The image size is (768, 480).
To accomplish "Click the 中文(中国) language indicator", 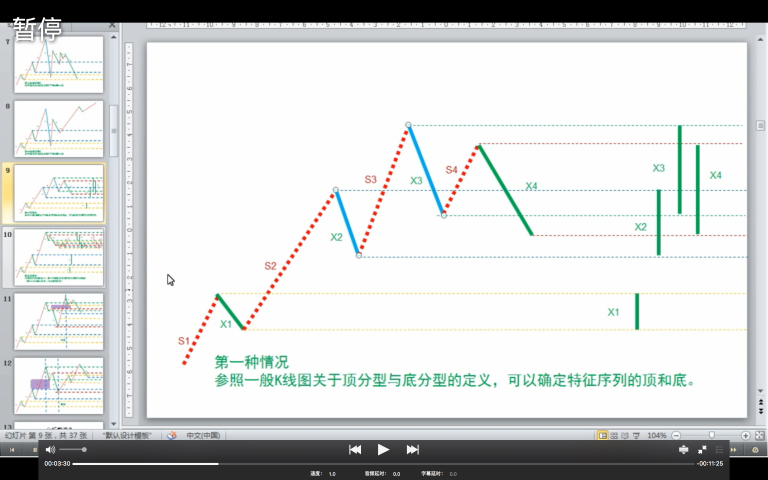I will pyautogui.click(x=203, y=436).
